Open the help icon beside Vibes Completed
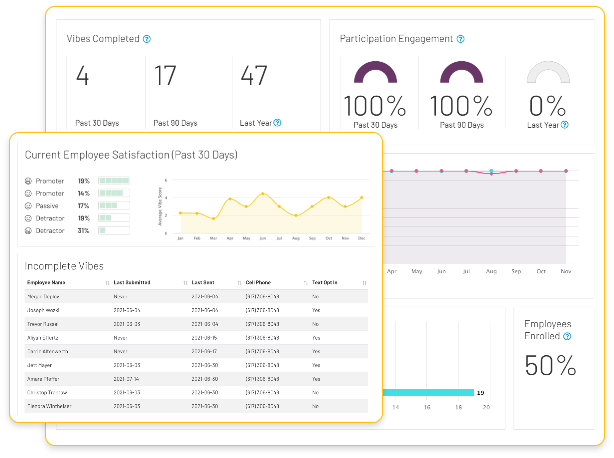This screenshot has width=614, height=458. pos(147,39)
